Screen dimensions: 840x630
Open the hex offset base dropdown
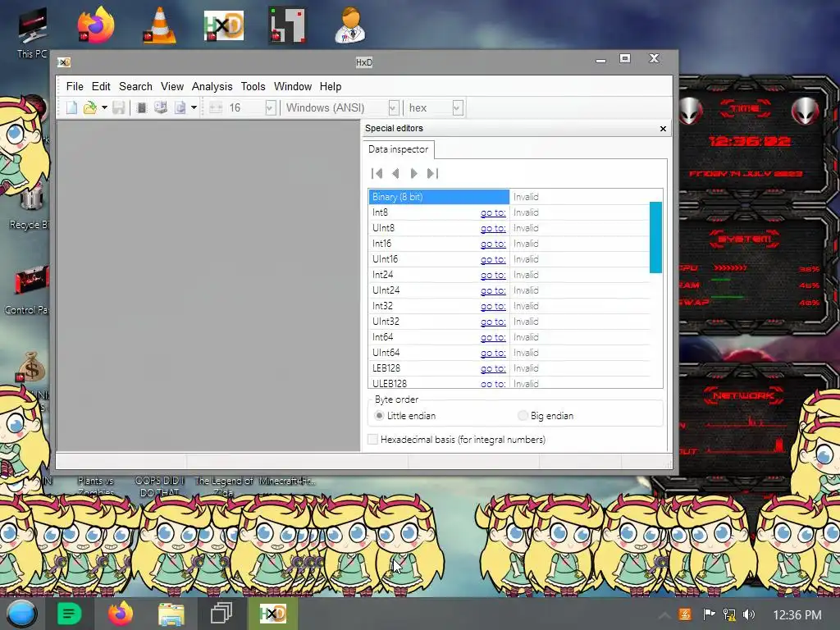point(457,107)
